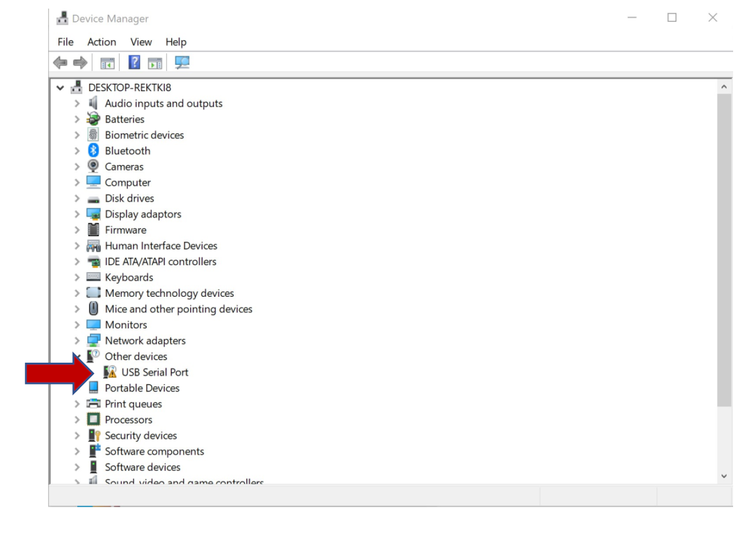Image resolution: width=756 pixels, height=542 pixels.
Task: Click the Show/Hide Action Pane icon
Action: 155,63
